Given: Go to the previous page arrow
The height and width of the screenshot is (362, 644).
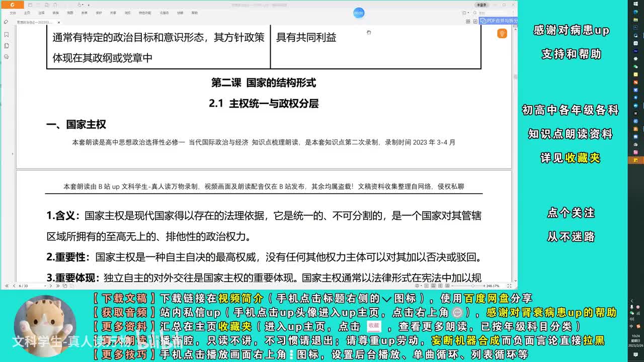Looking at the screenshot, I should pyautogui.click(x=14, y=286).
